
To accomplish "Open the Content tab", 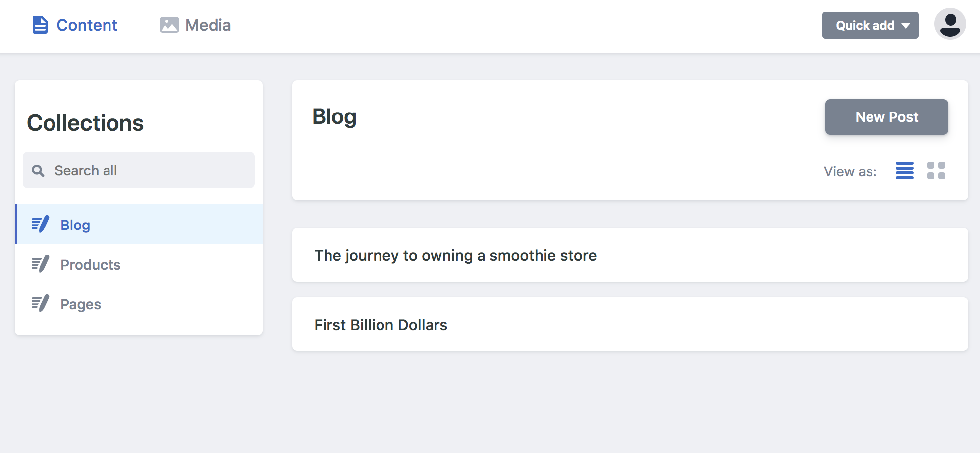I will point(74,25).
